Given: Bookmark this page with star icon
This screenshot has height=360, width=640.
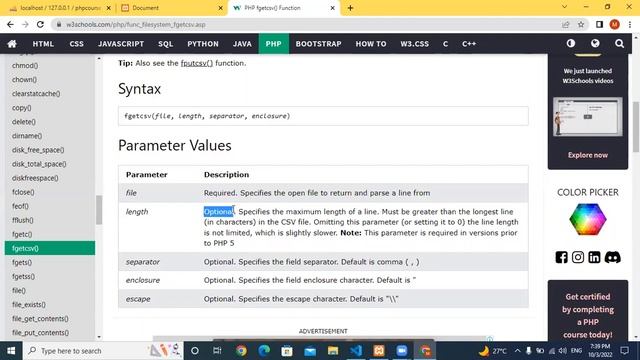Looking at the screenshot, I should click(x=581, y=24).
